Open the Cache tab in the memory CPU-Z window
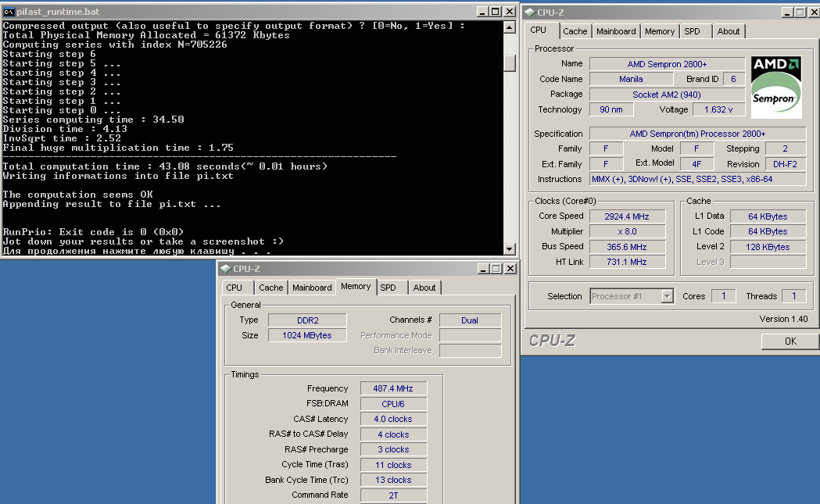 [x=271, y=288]
